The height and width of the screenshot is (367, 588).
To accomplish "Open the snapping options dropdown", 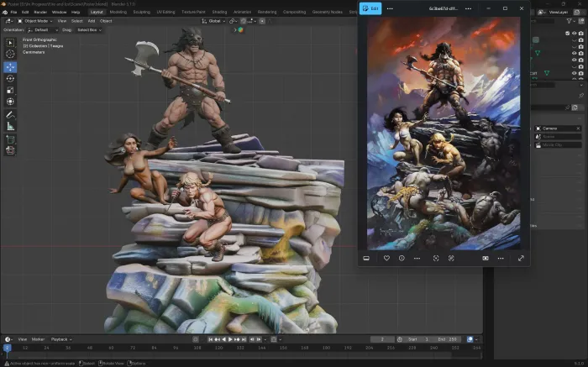I will point(252,21).
